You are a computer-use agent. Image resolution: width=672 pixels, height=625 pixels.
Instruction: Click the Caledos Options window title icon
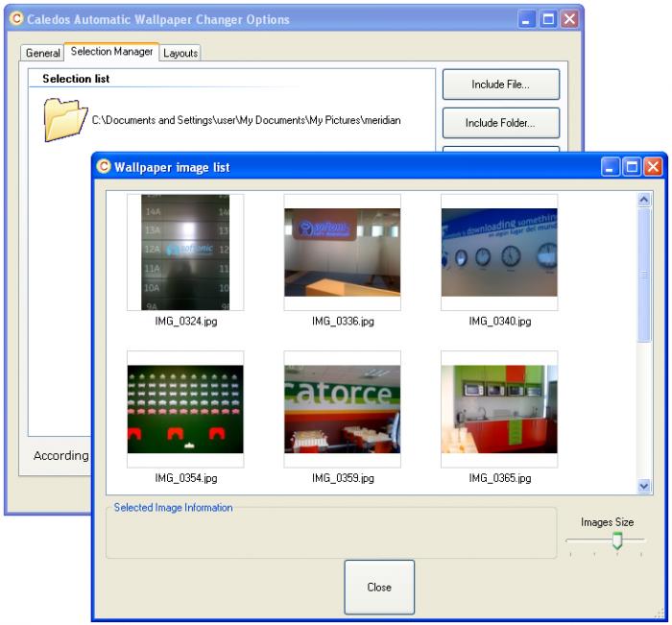[15, 19]
